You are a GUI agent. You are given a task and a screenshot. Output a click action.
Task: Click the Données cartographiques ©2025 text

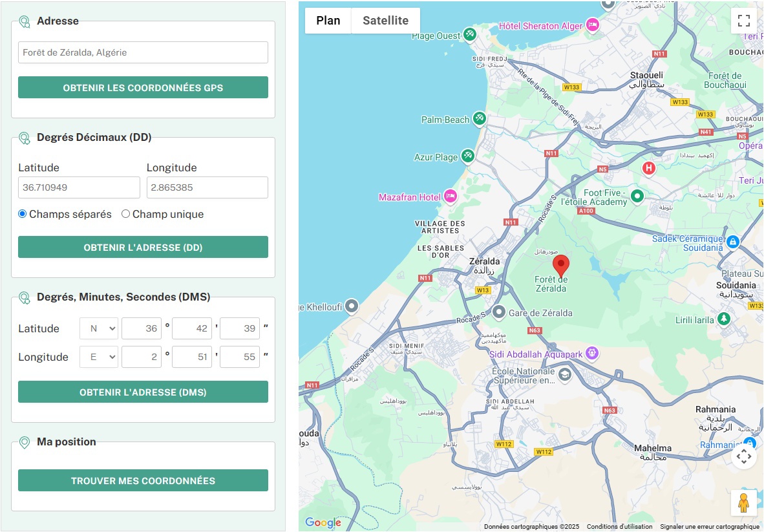pyautogui.click(x=531, y=527)
